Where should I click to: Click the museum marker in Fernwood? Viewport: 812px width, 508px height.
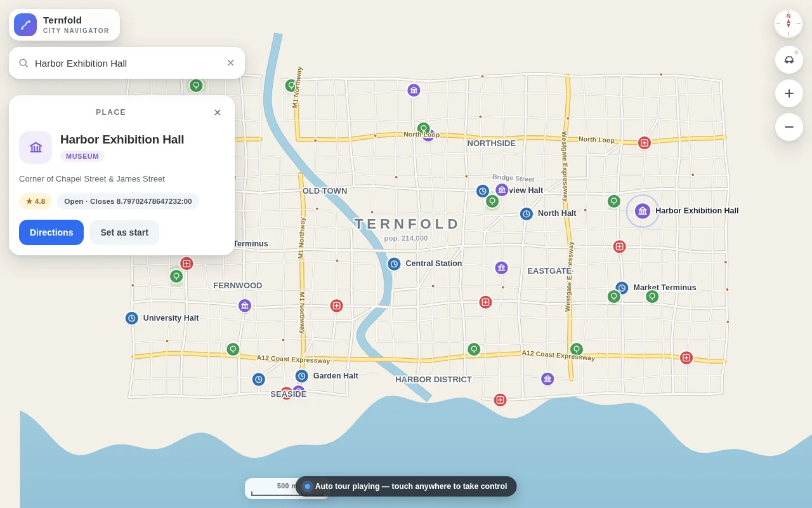[x=245, y=305]
